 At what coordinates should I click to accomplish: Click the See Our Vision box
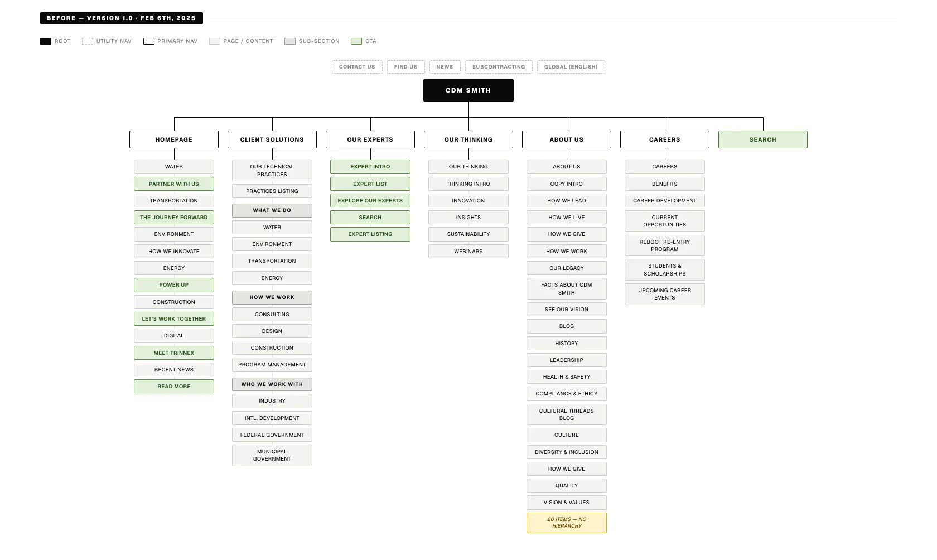coord(567,310)
